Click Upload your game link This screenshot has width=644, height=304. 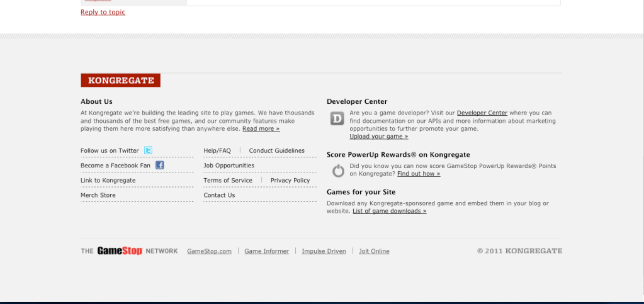(379, 137)
